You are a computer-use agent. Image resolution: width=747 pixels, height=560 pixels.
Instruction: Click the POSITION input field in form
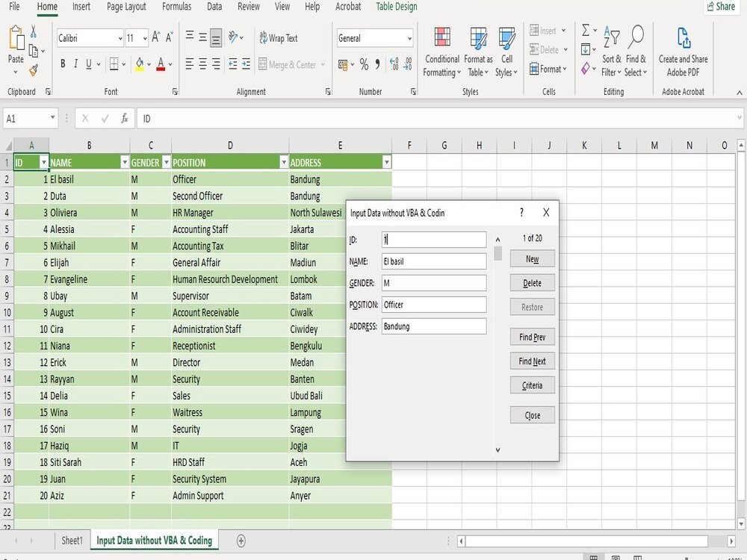click(x=434, y=305)
